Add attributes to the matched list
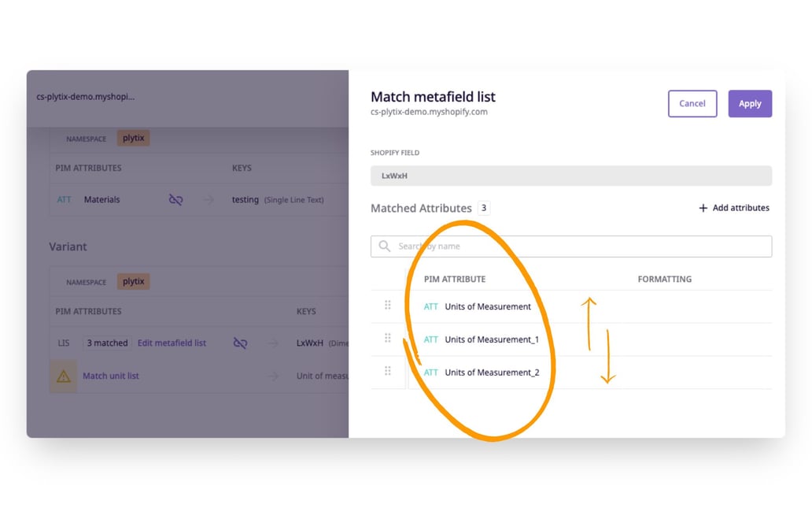This screenshot has width=812, height=508. point(734,207)
